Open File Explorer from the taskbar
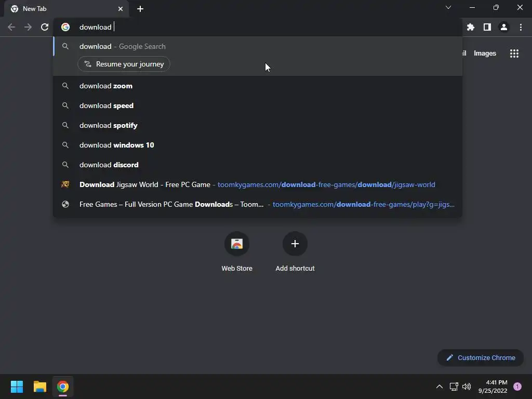Viewport: 532px width, 399px height. click(x=39, y=387)
